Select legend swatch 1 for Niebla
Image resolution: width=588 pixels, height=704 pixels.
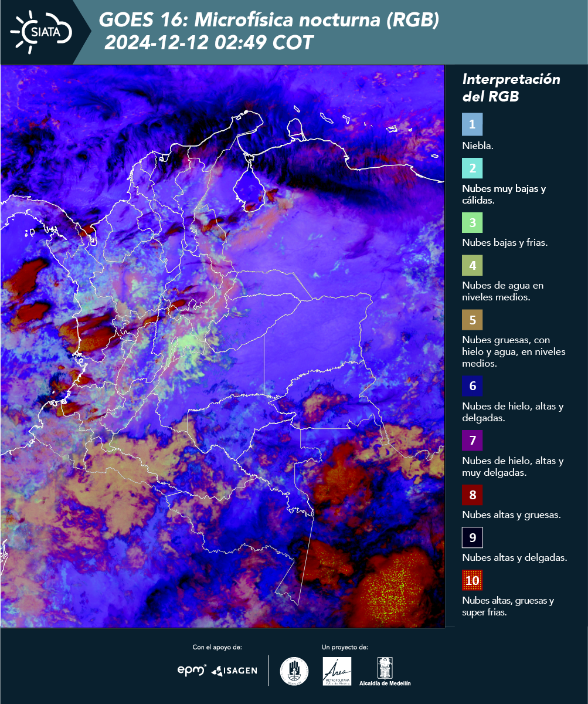click(472, 124)
